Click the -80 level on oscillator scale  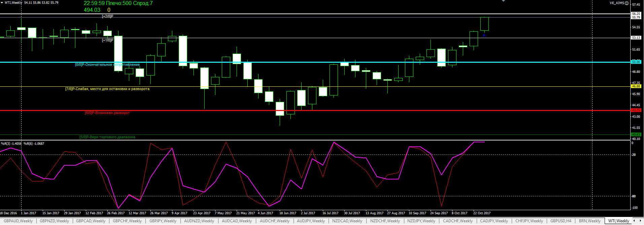(x=634, y=196)
